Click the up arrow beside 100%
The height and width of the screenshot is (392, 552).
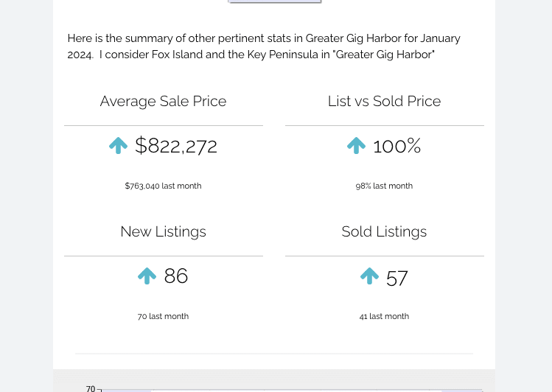(356, 145)
